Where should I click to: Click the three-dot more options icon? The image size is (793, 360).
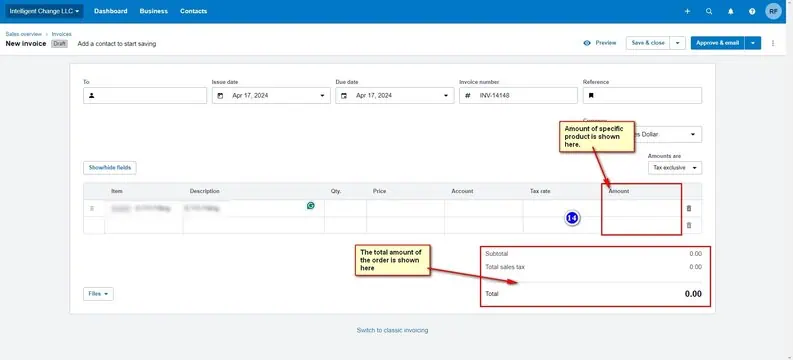coord(773,43)
